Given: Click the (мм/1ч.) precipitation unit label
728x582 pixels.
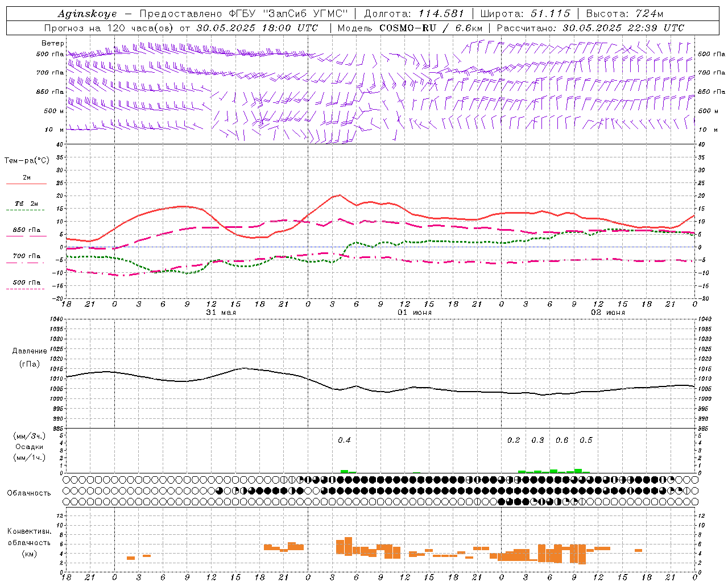Looking at the screenshot, I should click(x=30, y=458).
